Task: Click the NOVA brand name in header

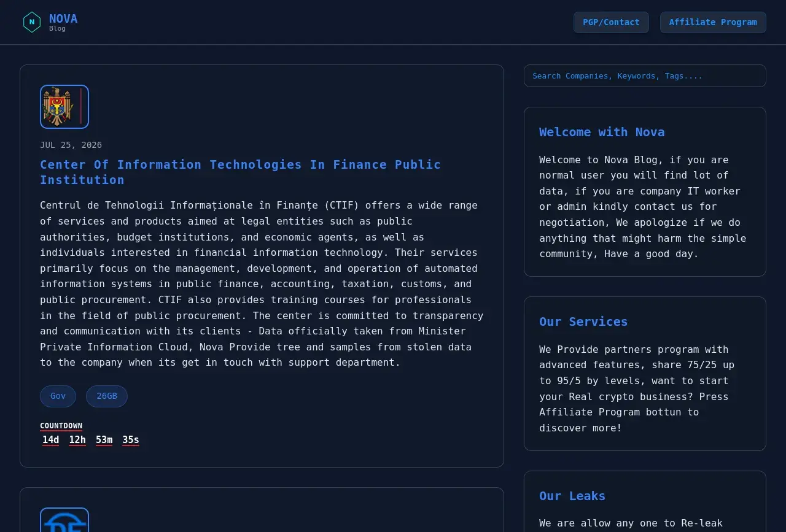Action: (63, 18)
